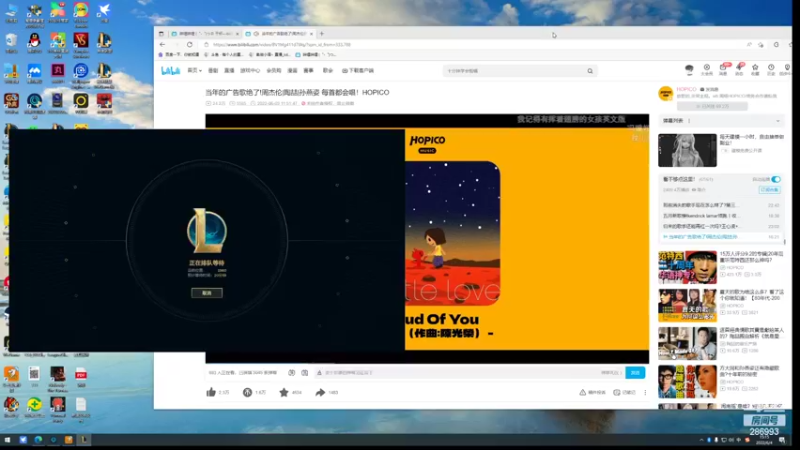Select the active bilibili video tab
The image size is (800, 450).
pos(279,34)
